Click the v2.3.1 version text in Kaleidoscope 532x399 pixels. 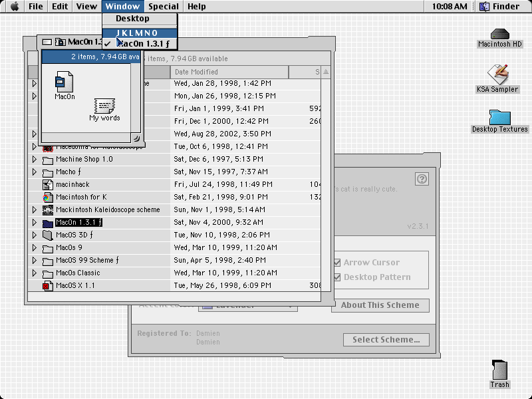click(418, 226)
